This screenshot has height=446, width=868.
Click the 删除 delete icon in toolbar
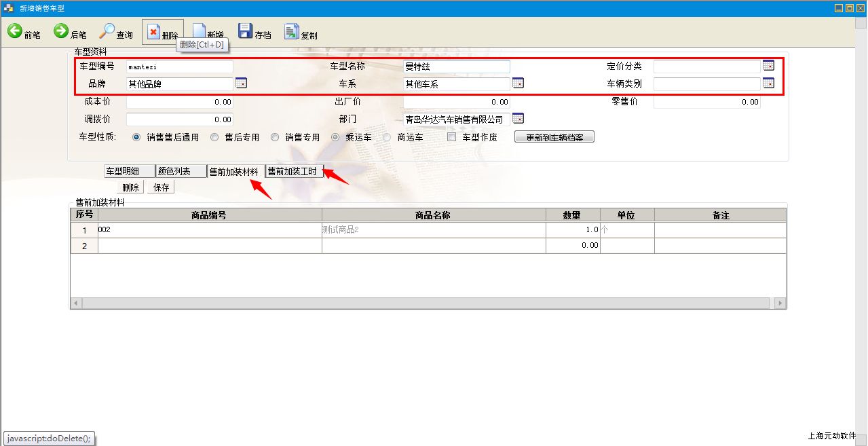153,33
